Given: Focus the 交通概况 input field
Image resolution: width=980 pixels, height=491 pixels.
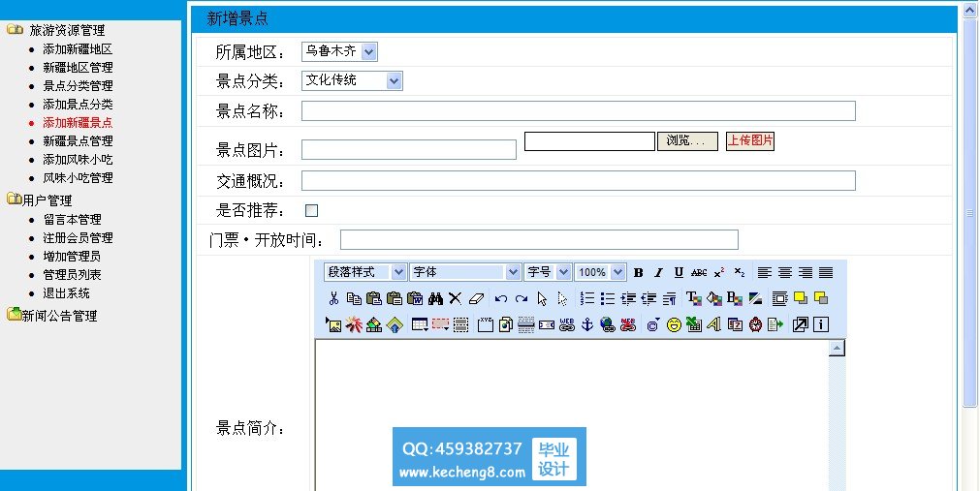Looking at the screenshot, I should click(x=578, y=180).
